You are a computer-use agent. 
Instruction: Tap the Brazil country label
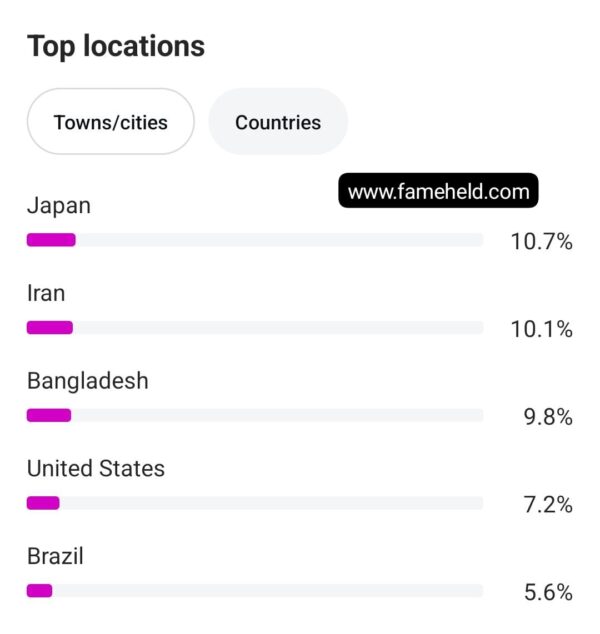click(55, 556)
